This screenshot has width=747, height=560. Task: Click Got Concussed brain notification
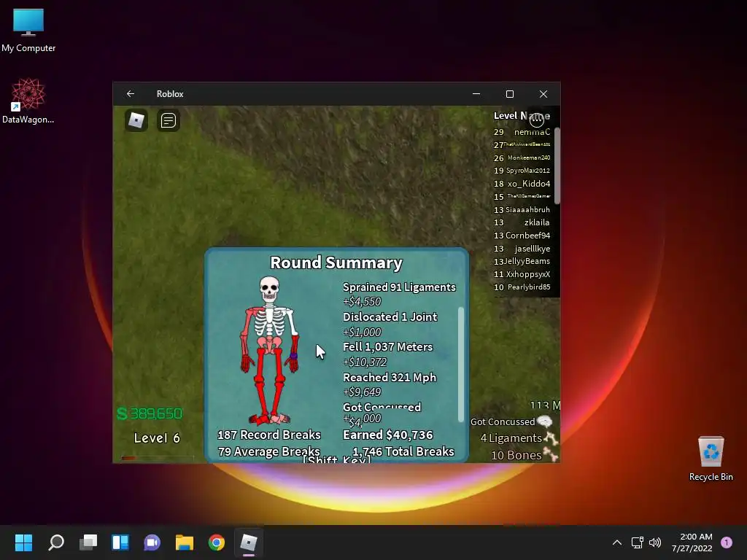tap(511, 421)
